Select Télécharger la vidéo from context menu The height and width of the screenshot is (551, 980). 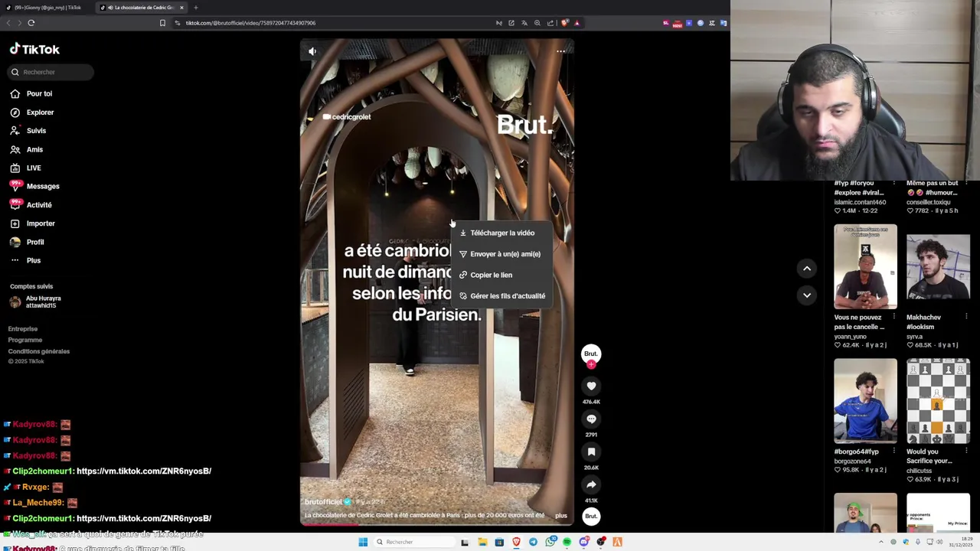point(501,233)
